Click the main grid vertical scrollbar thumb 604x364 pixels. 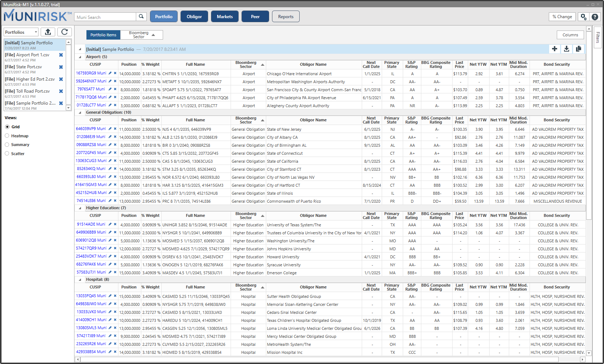tap(589, 125)
